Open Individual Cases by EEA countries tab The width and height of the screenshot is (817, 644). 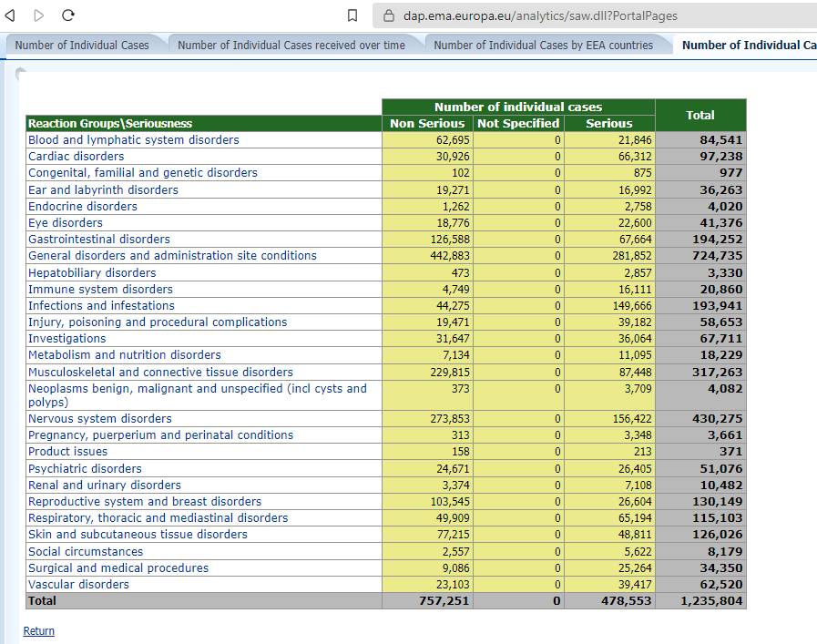pos(543,45)
